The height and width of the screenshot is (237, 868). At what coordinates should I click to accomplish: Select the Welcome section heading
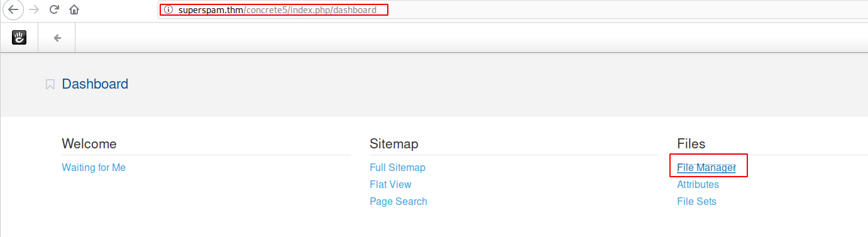coord(89,143)
